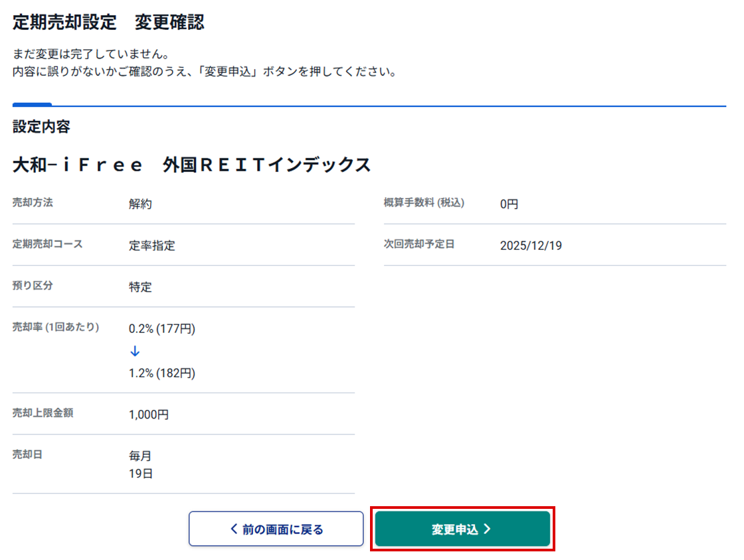Image resolution: width=744 pixels, height=560 pixels.
Task: Click the 前の画面に戻る button
Action: (x=276, y=529)
